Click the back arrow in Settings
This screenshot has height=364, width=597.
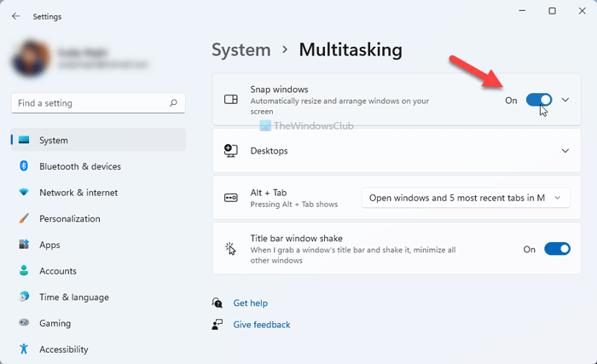point(16,16)
